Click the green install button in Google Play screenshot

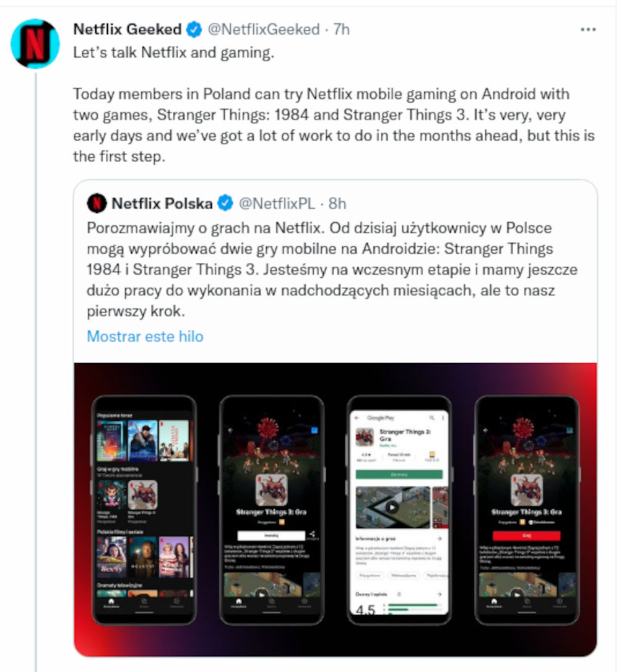[x=399, y=475]
